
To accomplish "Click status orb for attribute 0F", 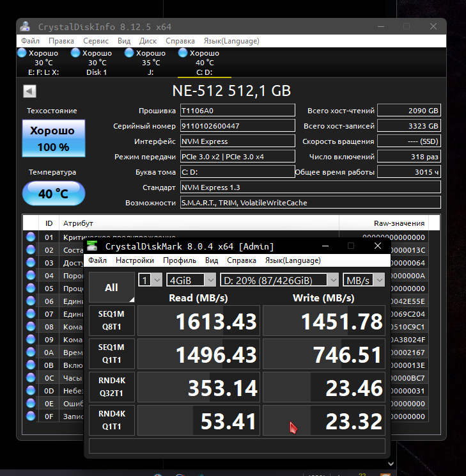I will coord(31,416).
